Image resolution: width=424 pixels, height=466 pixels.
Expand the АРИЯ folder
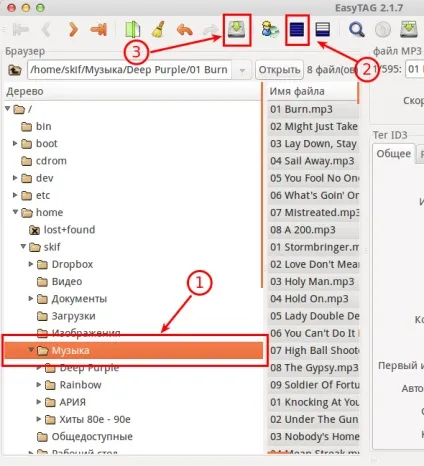point(39,402)
